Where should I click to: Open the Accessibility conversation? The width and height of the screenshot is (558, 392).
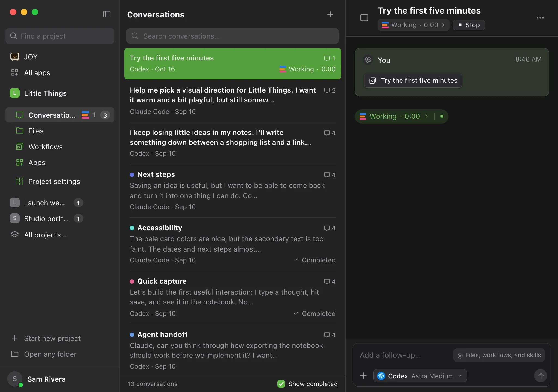pos(233,244)
